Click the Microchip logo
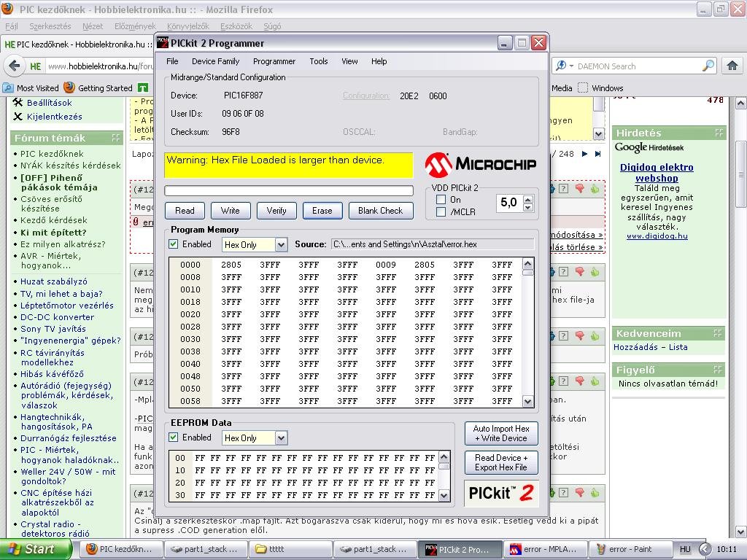747x560 pixels. tap(480, 164)
